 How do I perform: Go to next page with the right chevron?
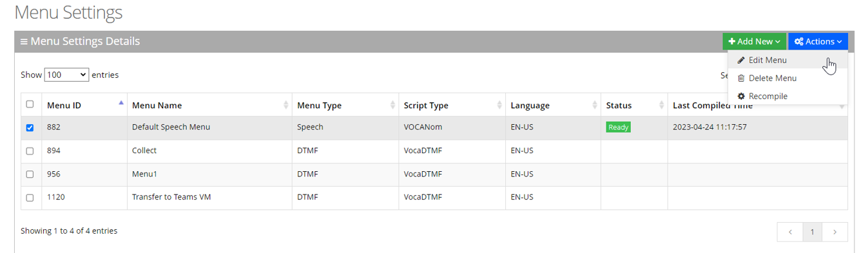point(835,232)
